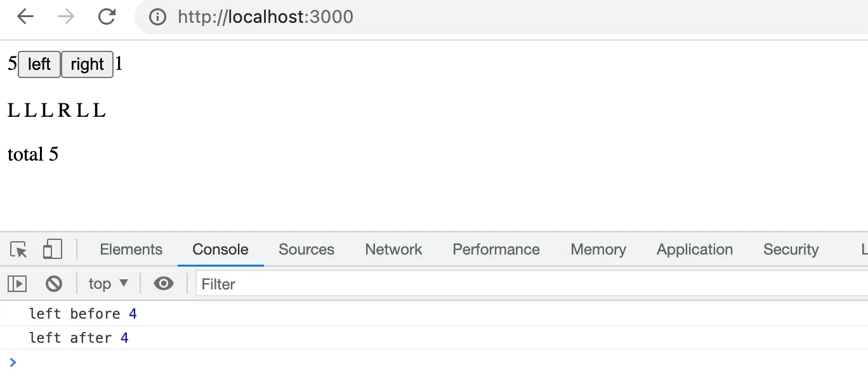The image size is (868, 391).
Task: Clear console with the circle-slash icon
Action: [x=54, y=284]
